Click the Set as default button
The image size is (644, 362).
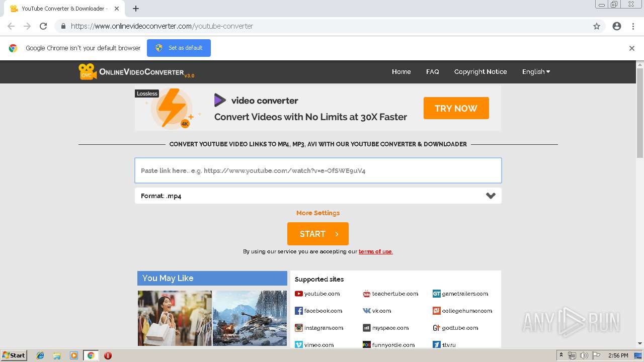tap(179, 48)
